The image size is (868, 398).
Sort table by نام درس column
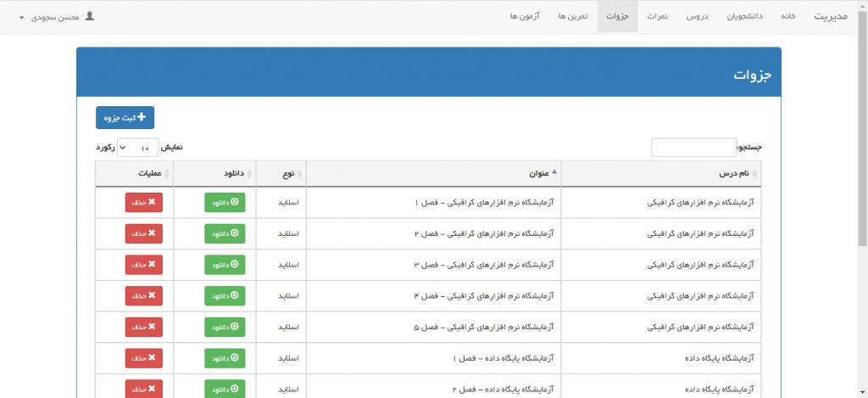click(x=661, y=174)
